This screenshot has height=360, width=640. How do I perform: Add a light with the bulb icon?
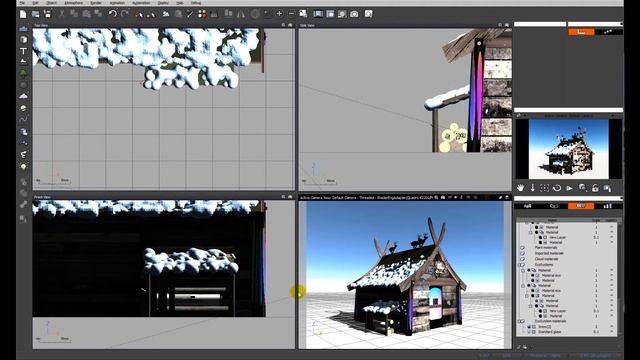pyautogui.click(x=23, y=167)
